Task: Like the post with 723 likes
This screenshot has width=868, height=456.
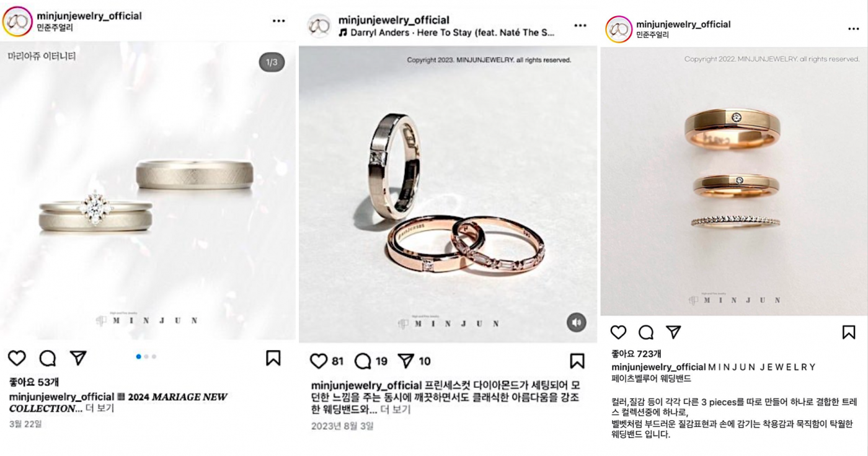Action: (619, 333)
